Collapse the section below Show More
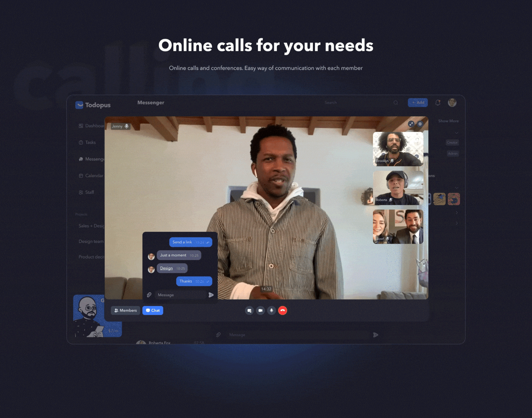 pos(457,133)
